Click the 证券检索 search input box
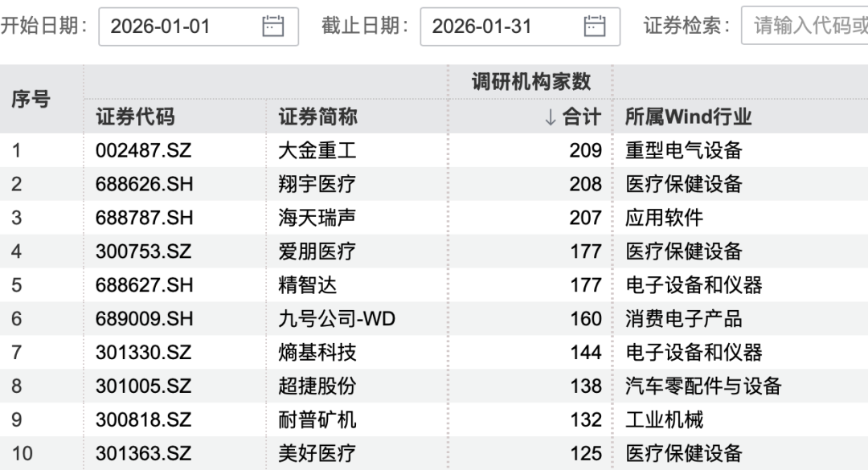868x470 pixels. (x=812, y=26)
